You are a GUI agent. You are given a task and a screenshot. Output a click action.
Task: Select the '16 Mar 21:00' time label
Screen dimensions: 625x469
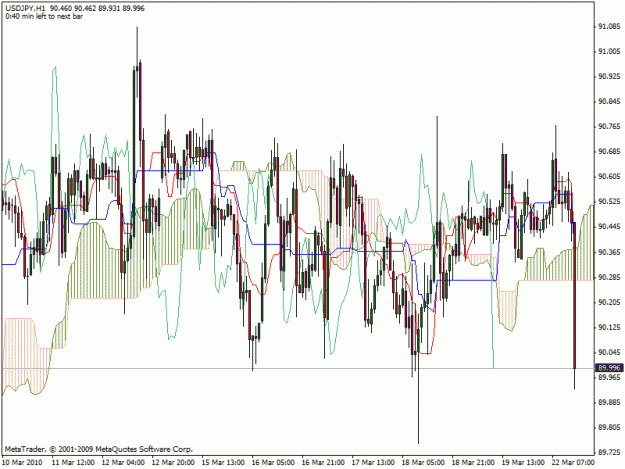(x=323, y=463)
